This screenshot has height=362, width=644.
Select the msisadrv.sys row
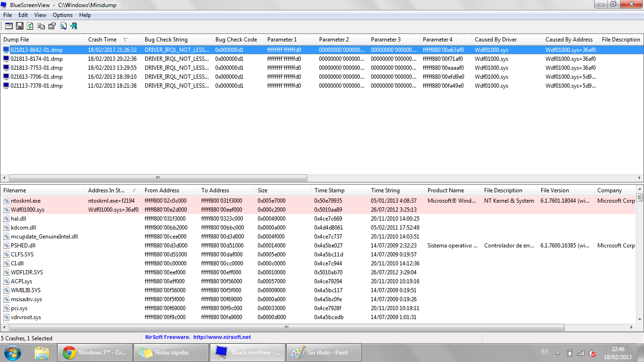pos(318,299)
